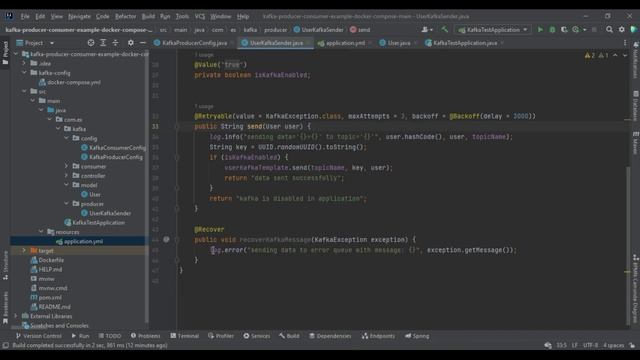Screen dimensions: 640x360
Task: Expand all icon in Project panel
Action: [103, 43]
